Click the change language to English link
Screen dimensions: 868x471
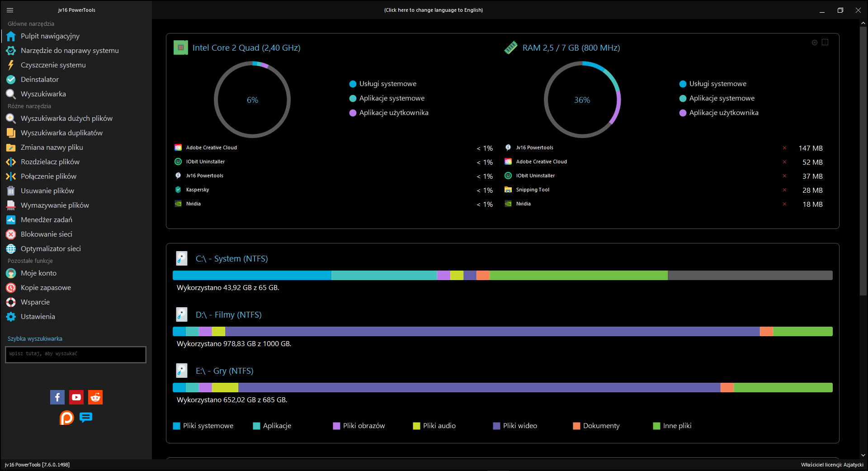[434, 10]
